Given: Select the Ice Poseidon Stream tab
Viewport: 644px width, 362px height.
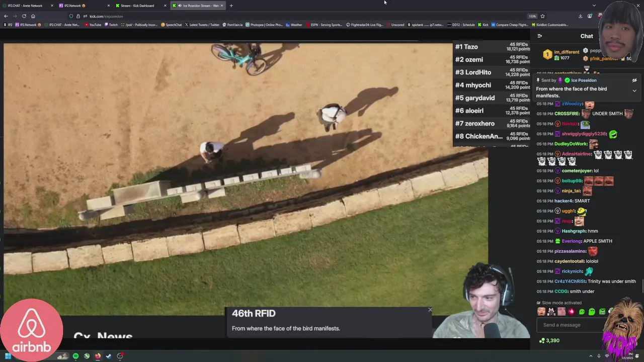Looking at the screenshot, I should click(198, 6).
